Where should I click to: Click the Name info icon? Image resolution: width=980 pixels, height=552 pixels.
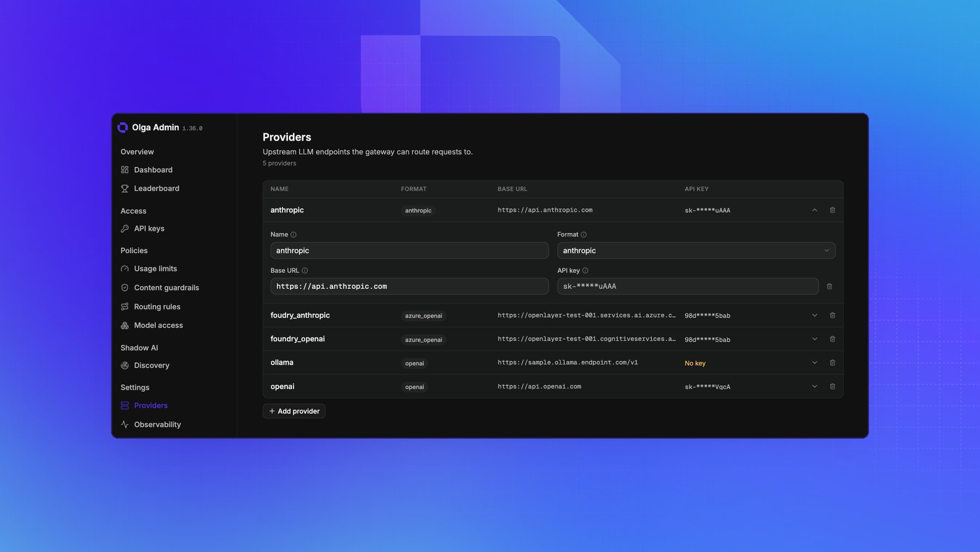click(293, 235)
